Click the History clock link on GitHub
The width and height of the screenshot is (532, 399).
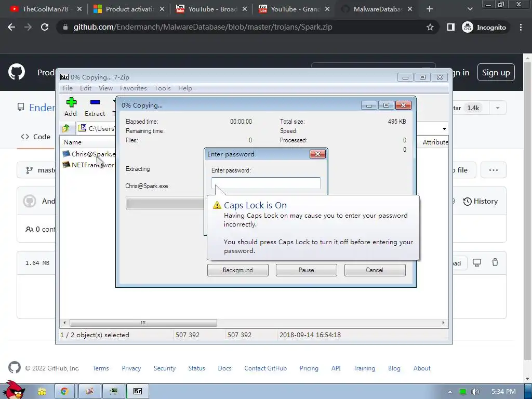point(481,201)
